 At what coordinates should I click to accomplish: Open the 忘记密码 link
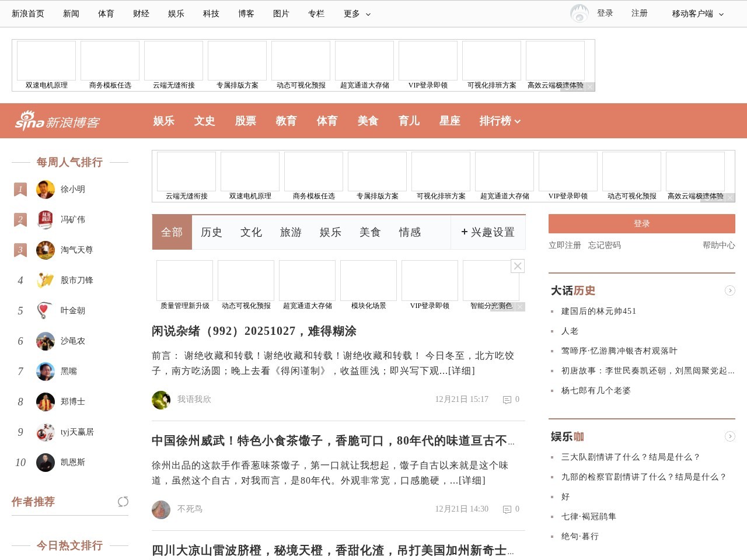[x=604, y=245]
